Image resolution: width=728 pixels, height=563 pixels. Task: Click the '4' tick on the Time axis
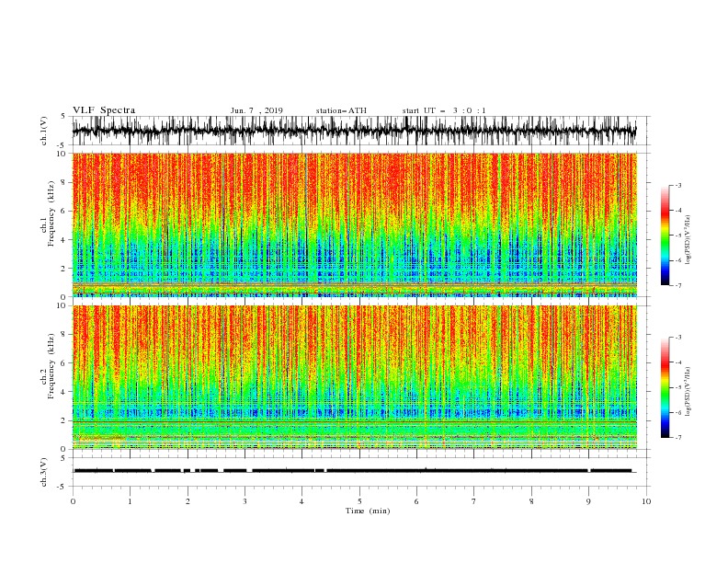tap(302, 501)
